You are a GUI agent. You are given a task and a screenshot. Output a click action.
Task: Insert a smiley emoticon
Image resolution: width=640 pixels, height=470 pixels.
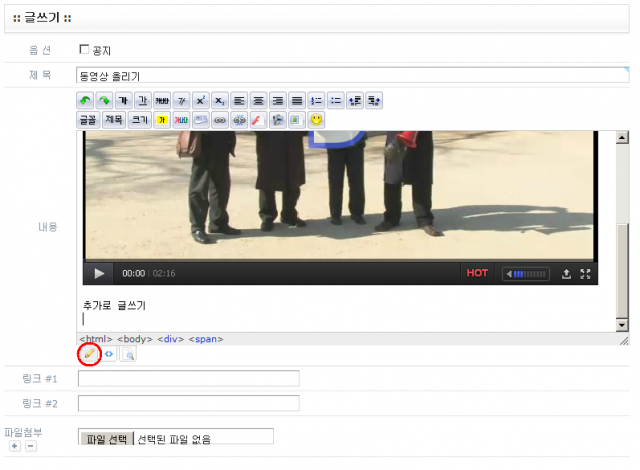click(316, 120)
